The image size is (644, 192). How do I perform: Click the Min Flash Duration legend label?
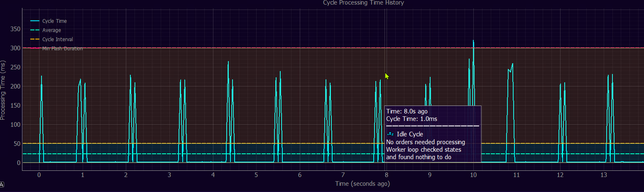[62, 49]
